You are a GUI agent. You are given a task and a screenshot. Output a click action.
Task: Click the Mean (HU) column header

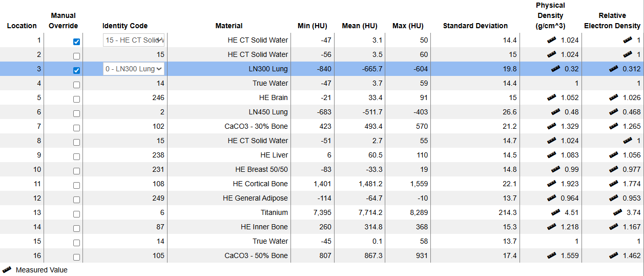point(360,26)
